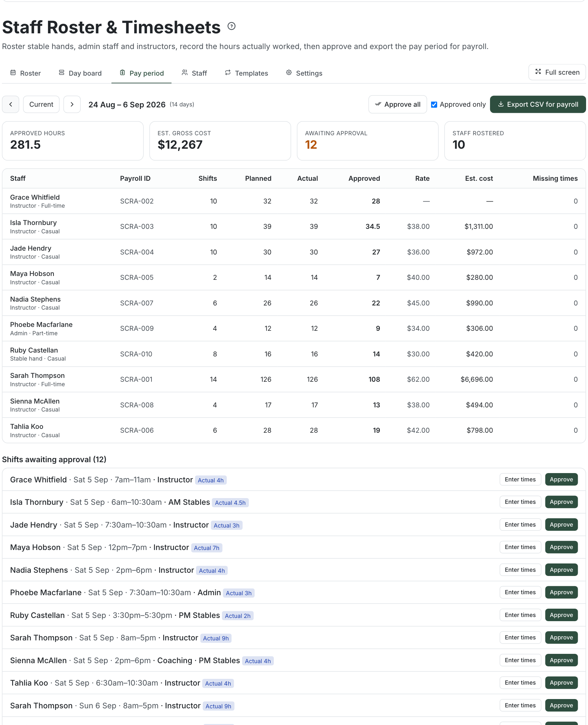Click the Full screen button
Image resolution: width=588 pixels, height=725 pixels.
(x=557, y=72)
